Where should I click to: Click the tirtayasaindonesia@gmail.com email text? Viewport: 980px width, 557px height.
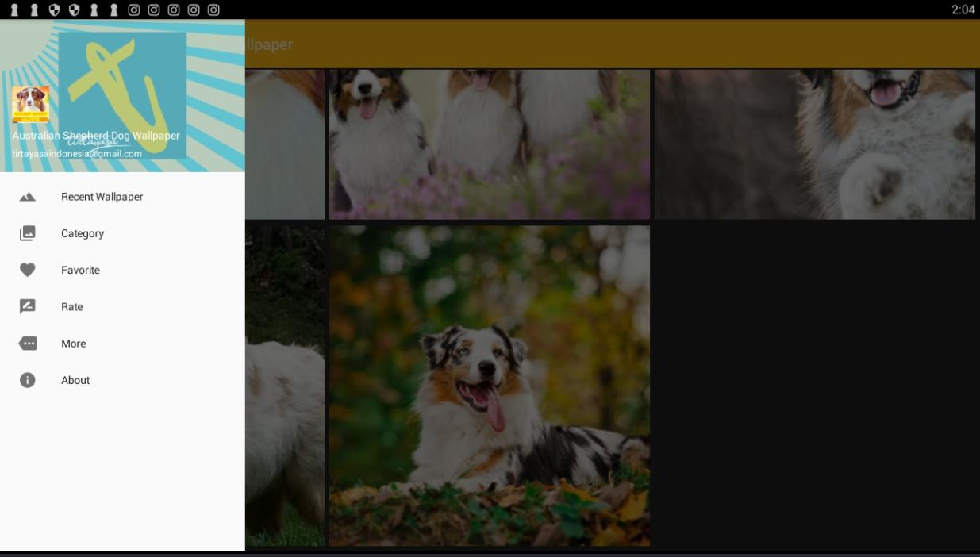[x=77, y=154]
